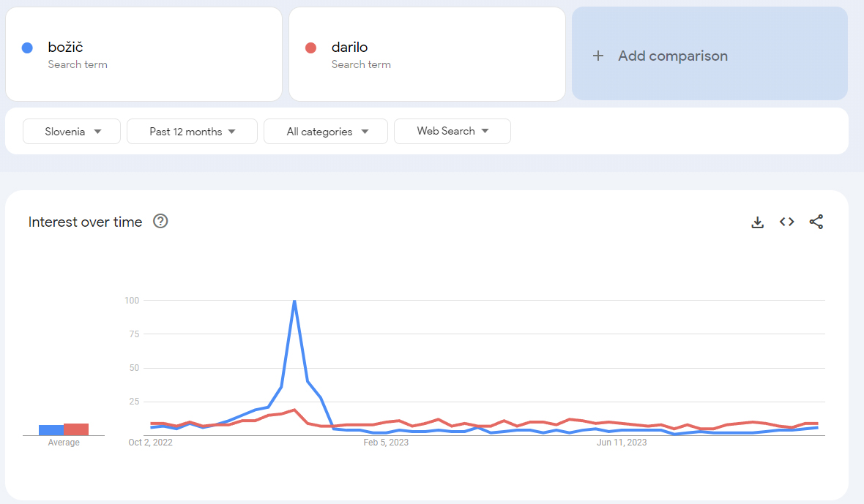864x504 pixels.
Task: Click the blue dot beside božič
Action: click(x=27, y=48)
